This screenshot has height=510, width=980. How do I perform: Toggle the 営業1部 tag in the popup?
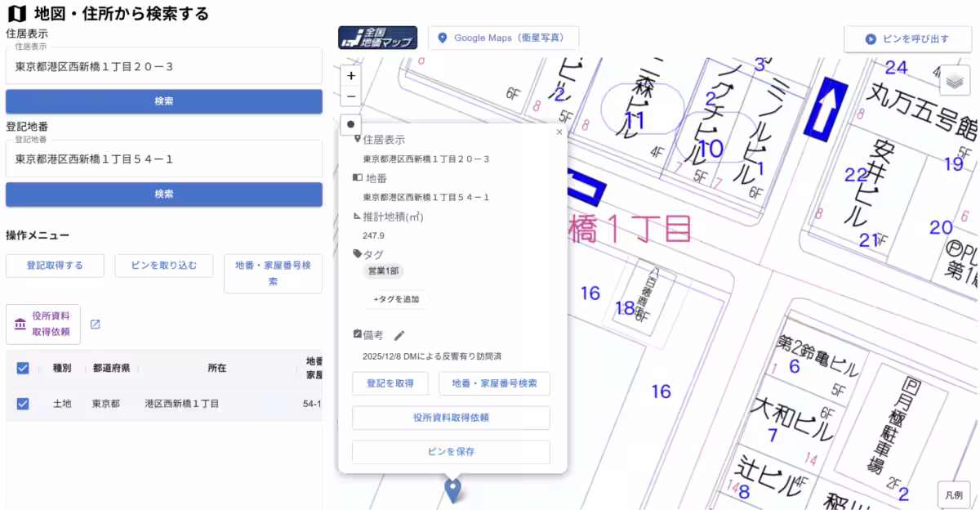click(383, 270)
